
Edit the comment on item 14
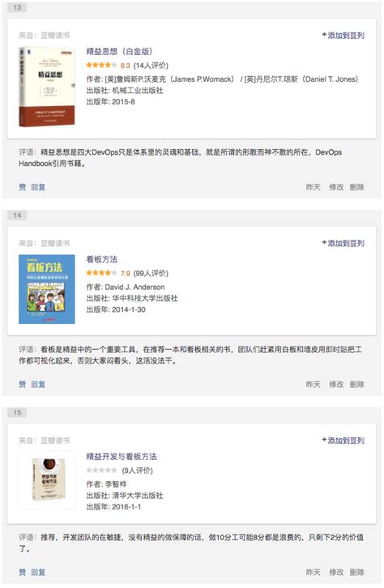coord(336,385)
